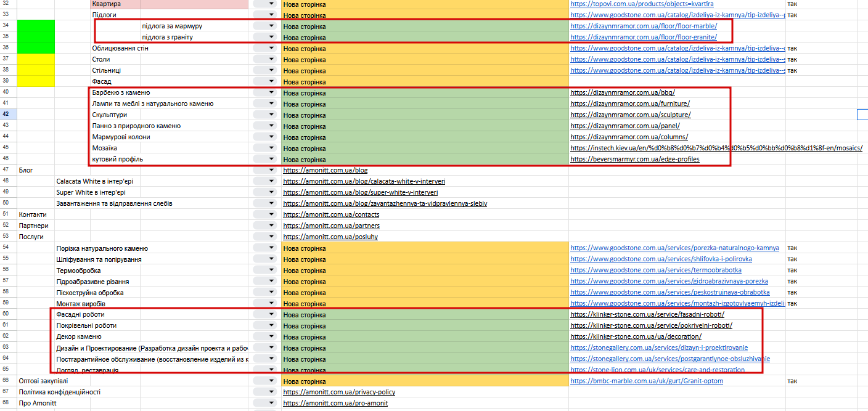The height and width of the screenshot is (411, 868).
Task: Open the instech.kiev.ua mosaics link
Action: [x=716, y=149]
